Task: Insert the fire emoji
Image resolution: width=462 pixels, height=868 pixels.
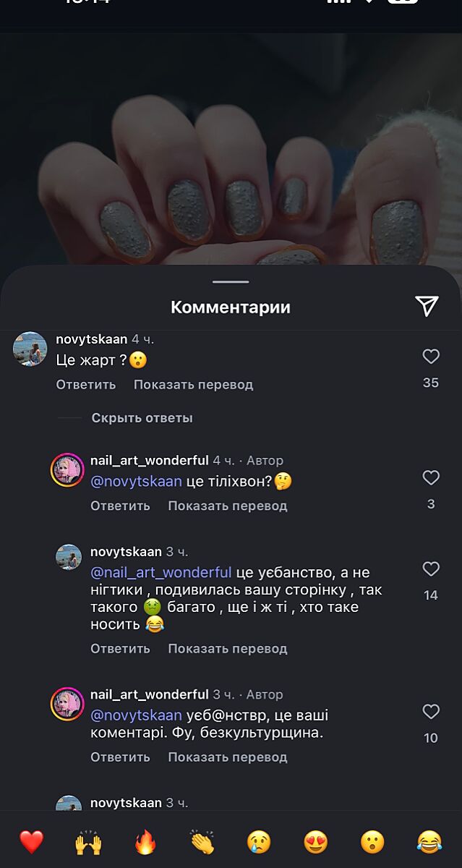Action: coord(145,842)
